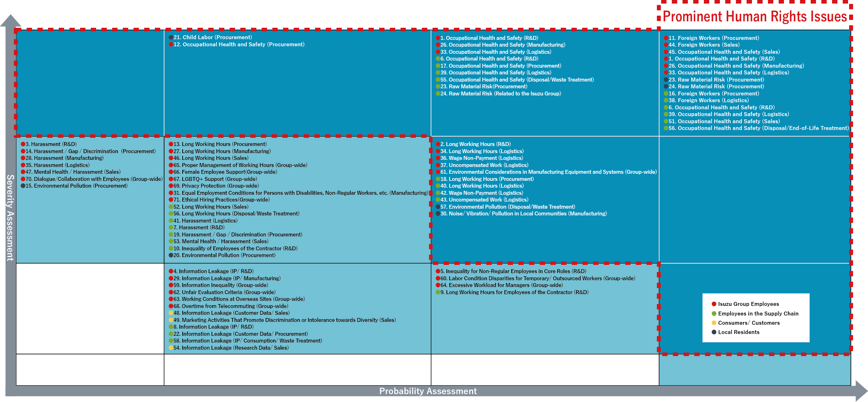Click yellow bullet of 48. Information Leakage (Customer Data/ Sales)
Screen dimensions: 868x402
[171, 313]
